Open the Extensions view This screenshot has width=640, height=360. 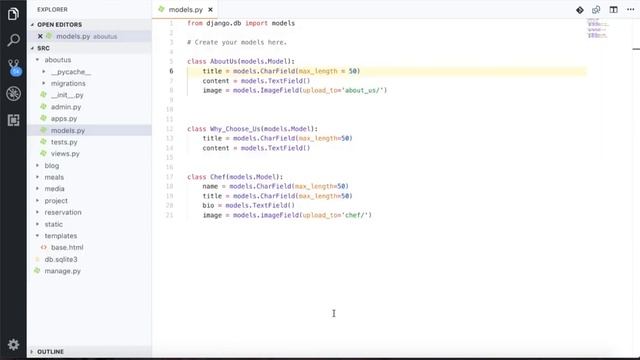click(x=13, y=120)
